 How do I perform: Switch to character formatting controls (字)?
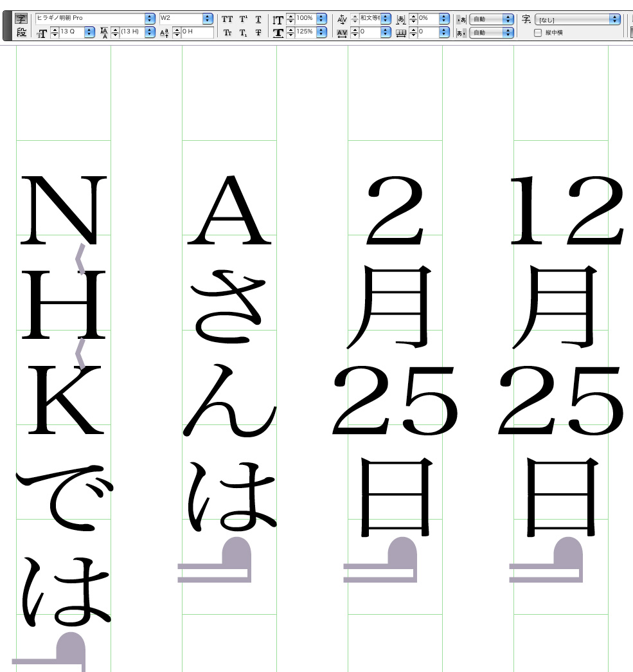pos(21,19)
